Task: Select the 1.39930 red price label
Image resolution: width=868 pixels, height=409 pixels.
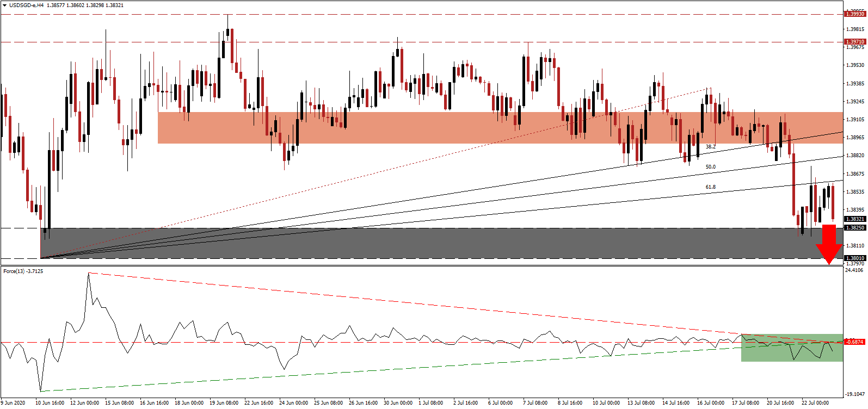Action: (x=854, y=14)
